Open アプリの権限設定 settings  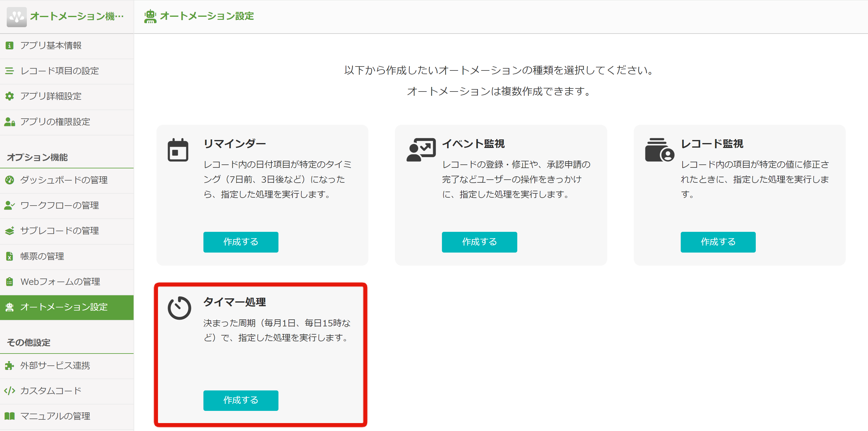67,122
